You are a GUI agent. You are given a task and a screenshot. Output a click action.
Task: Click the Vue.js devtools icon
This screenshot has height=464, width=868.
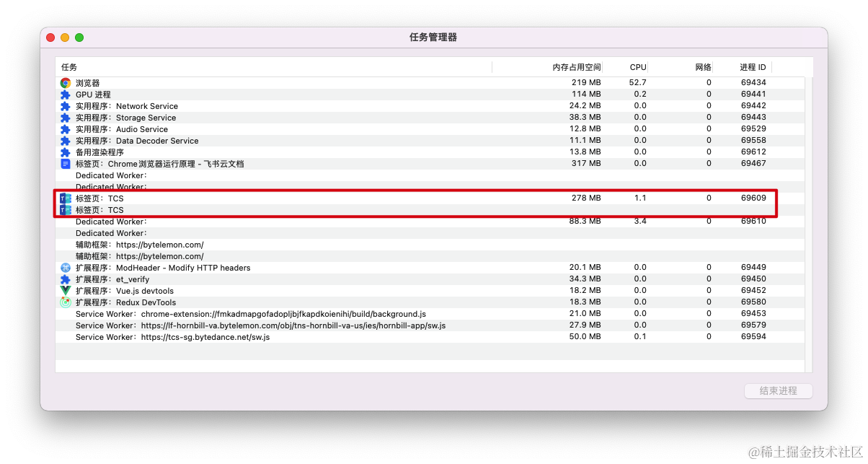(x=66, y=291)
